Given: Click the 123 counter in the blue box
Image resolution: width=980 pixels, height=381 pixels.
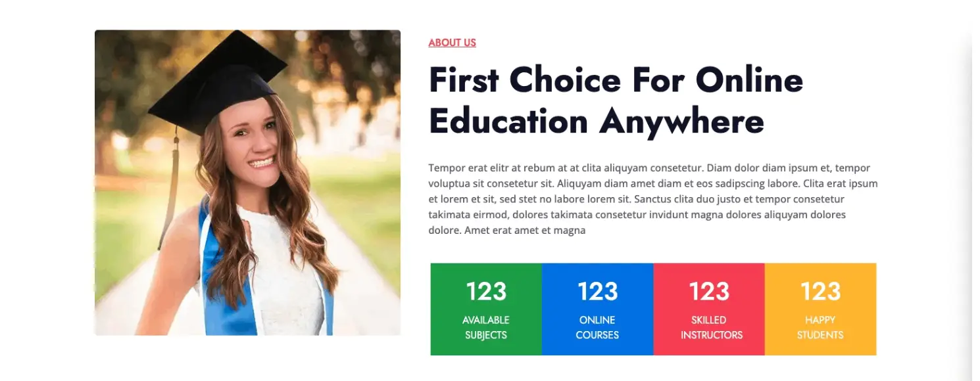Looking at the screenshot, I should (597, 291).
